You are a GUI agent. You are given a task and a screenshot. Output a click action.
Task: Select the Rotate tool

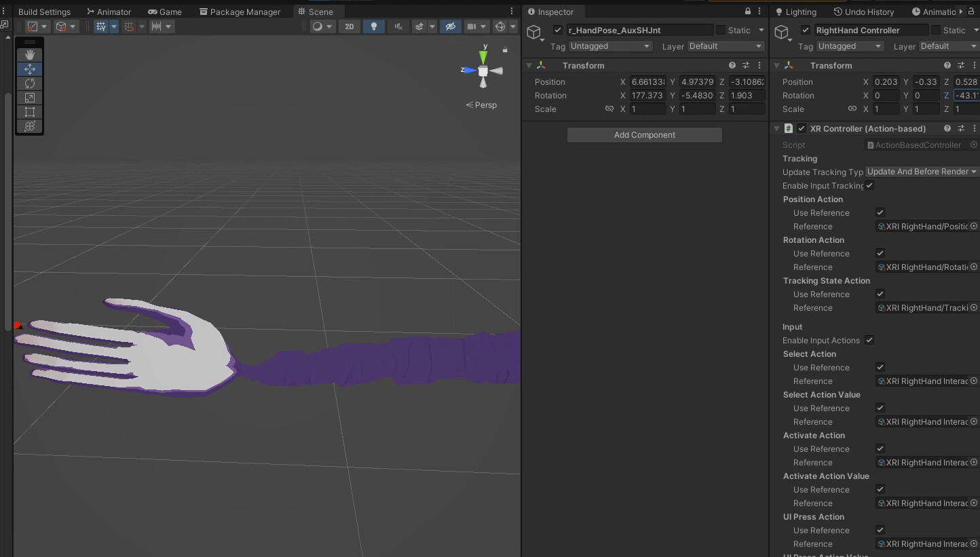pos(29,83)
